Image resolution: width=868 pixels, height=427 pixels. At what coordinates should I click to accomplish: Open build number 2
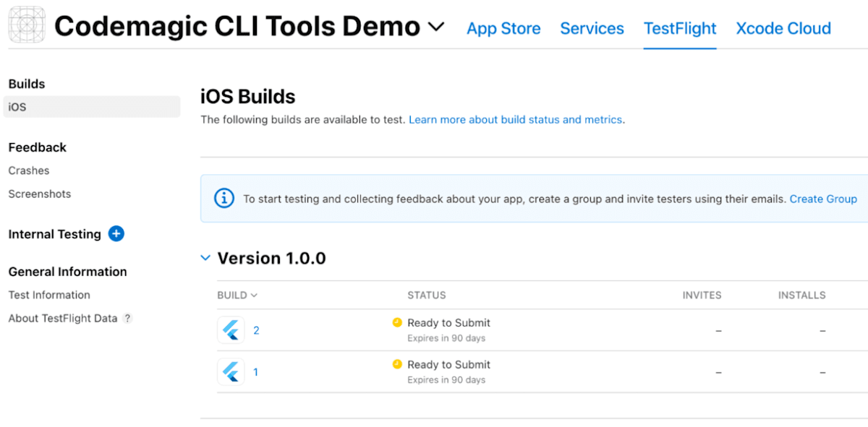(x=256, y=330)
